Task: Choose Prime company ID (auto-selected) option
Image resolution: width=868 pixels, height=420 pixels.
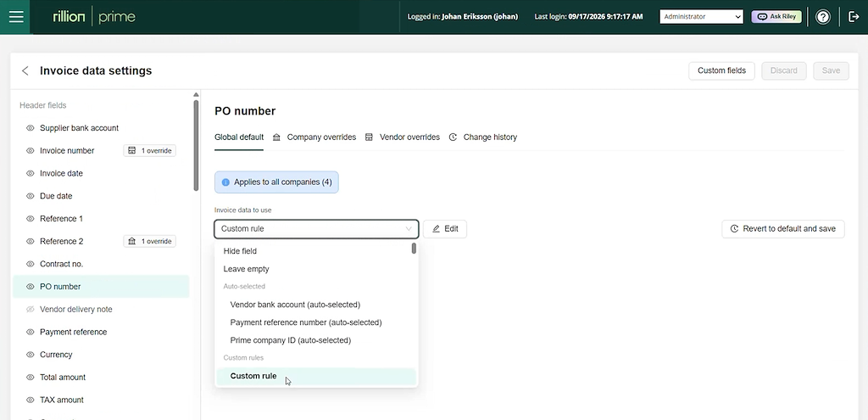Action: pos(316,340)
